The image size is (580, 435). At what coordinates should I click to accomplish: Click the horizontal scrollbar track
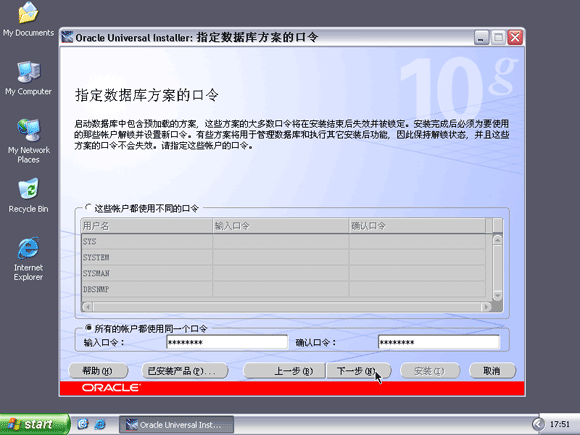pos(287,307)
